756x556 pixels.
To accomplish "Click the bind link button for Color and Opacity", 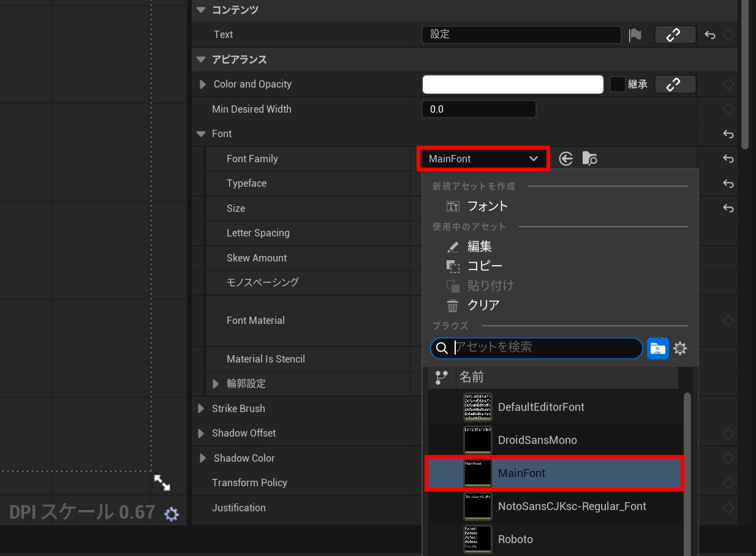I will [675, 85].
